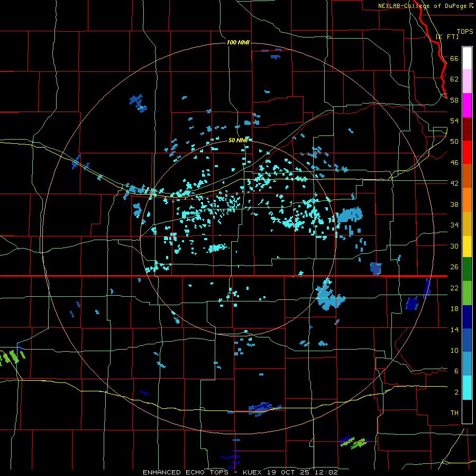Click the 2 legend value
This screenshot has height=476, width=476.
456,392
